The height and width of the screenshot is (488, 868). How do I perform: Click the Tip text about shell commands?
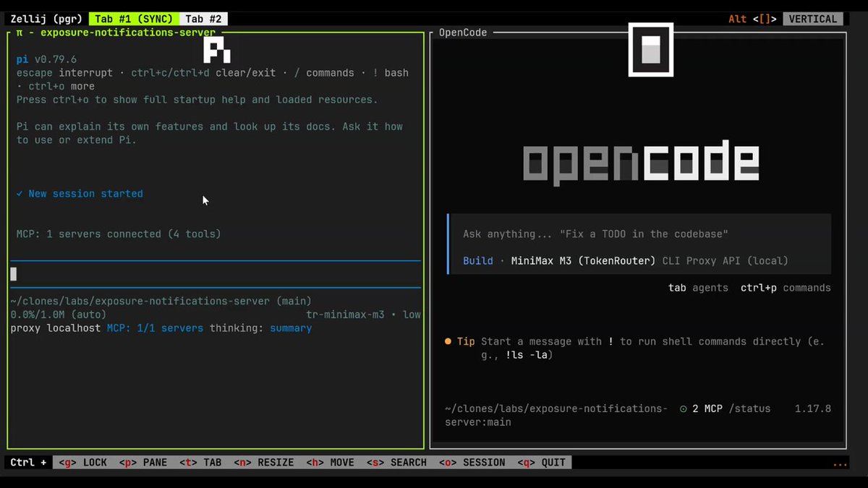(x=652, y=348)
